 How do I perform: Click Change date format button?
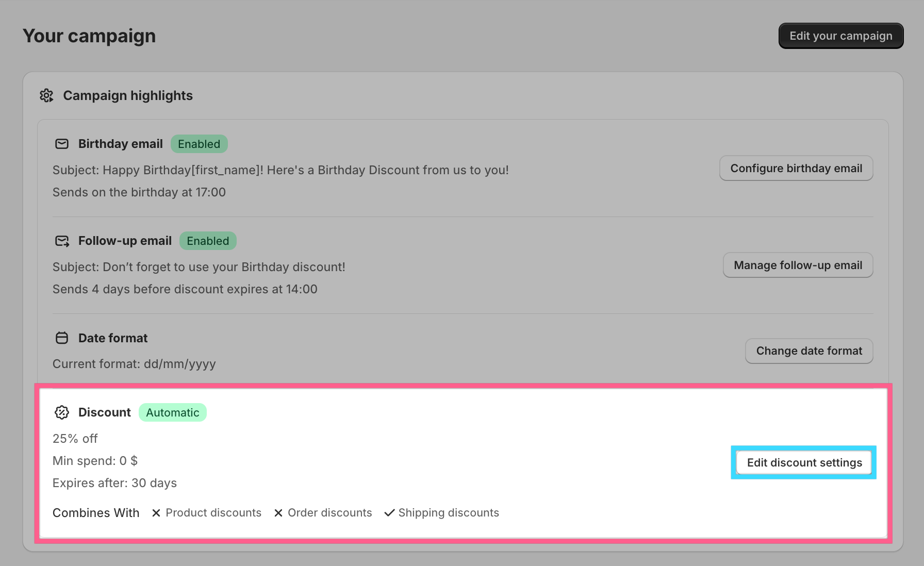pyautogui.click(x=809, y=351)
